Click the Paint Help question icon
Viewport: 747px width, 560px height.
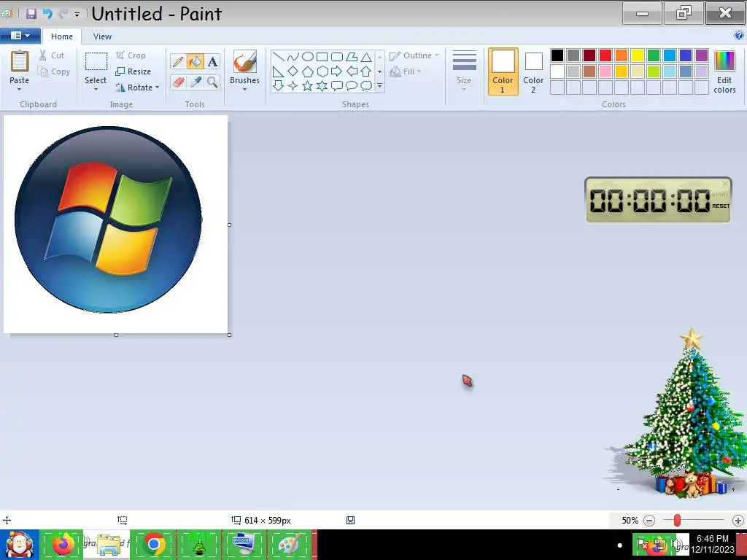(x=739, y=35)
